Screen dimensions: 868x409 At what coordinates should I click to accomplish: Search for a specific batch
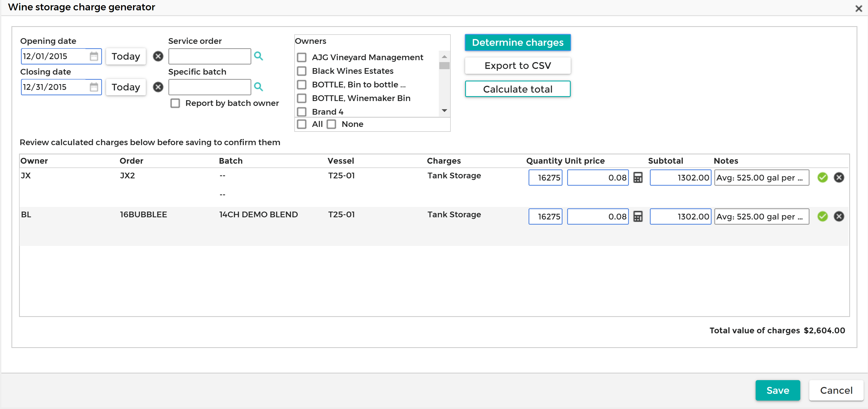point(258,87)
